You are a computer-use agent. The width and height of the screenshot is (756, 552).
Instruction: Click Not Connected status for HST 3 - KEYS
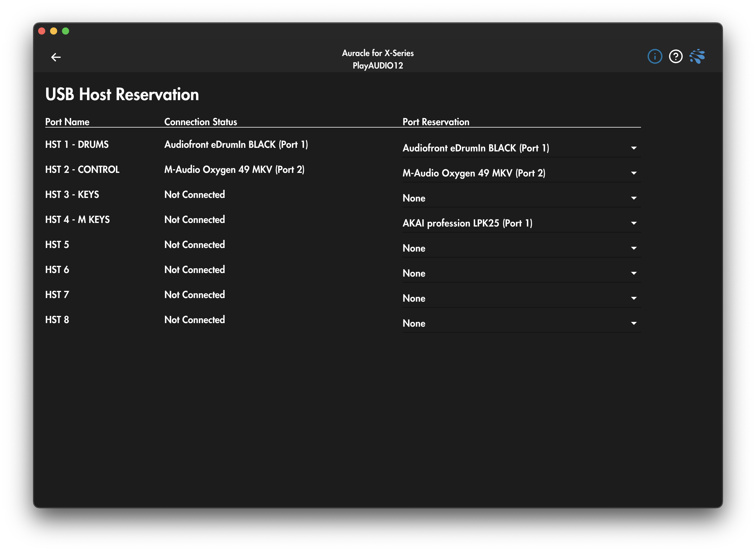(195, 194)
